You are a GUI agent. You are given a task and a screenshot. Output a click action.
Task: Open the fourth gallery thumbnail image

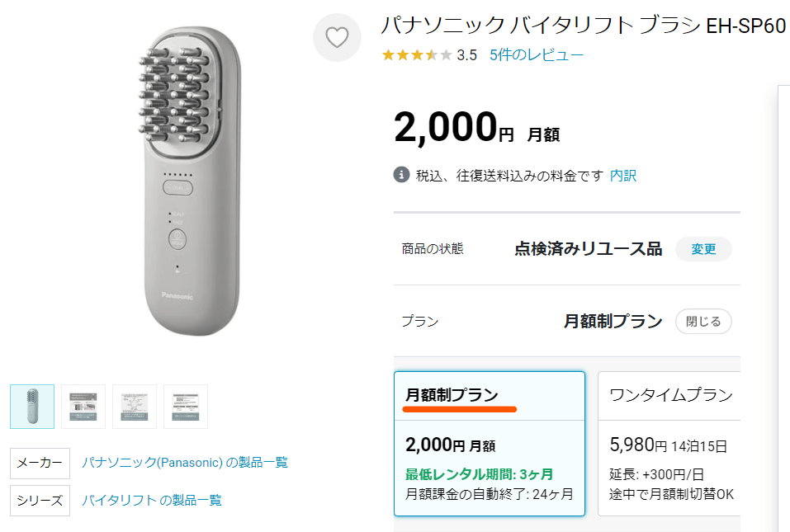pos(186,407)
